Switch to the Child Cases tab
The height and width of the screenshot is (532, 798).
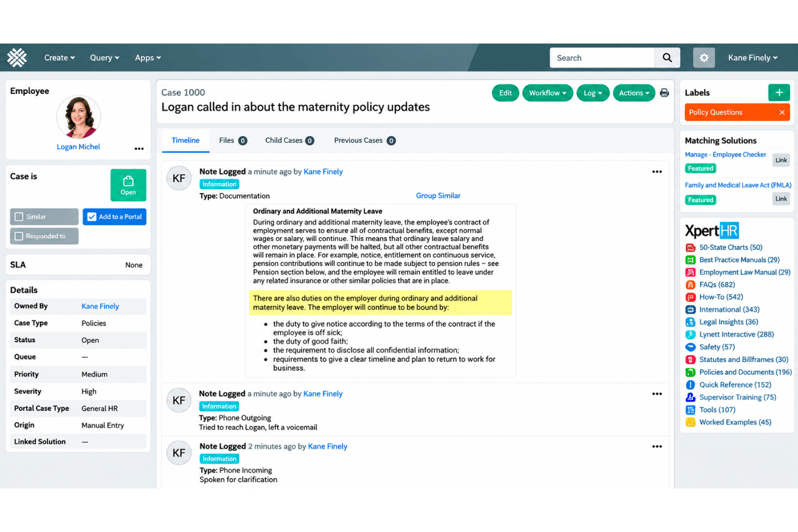pyautogui.click(x=290, y=140)
